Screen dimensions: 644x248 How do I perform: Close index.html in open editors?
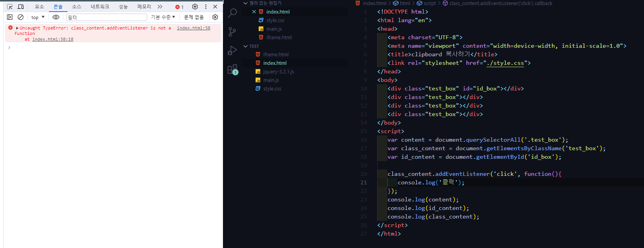254,12
